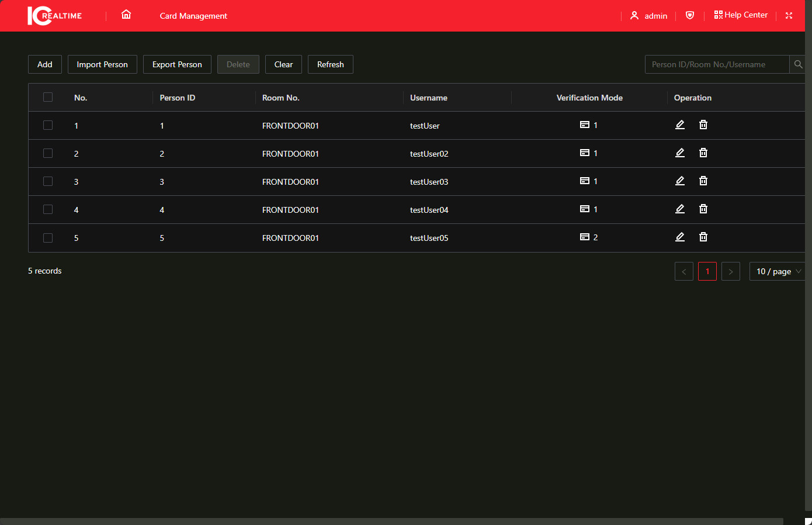Open editor for testUser04
The width and height of the screenshot is (812, 525).
[680, 209]
